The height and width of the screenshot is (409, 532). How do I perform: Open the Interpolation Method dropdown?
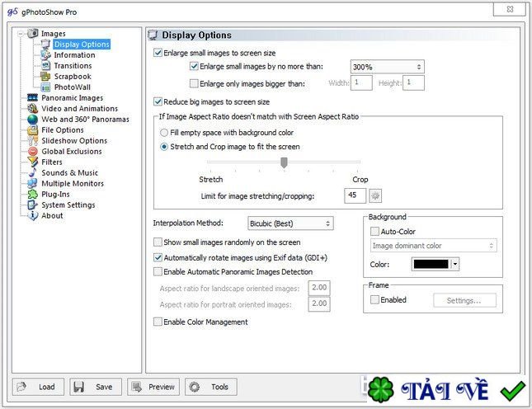coord(291,223)
